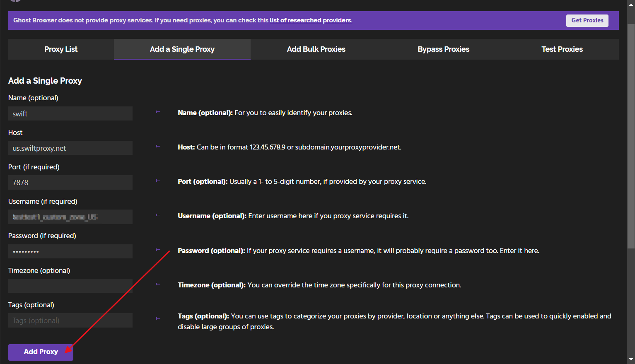Open the Bypass Proxies tab
The image size is (635, 364).
click(x=443, y=49)
